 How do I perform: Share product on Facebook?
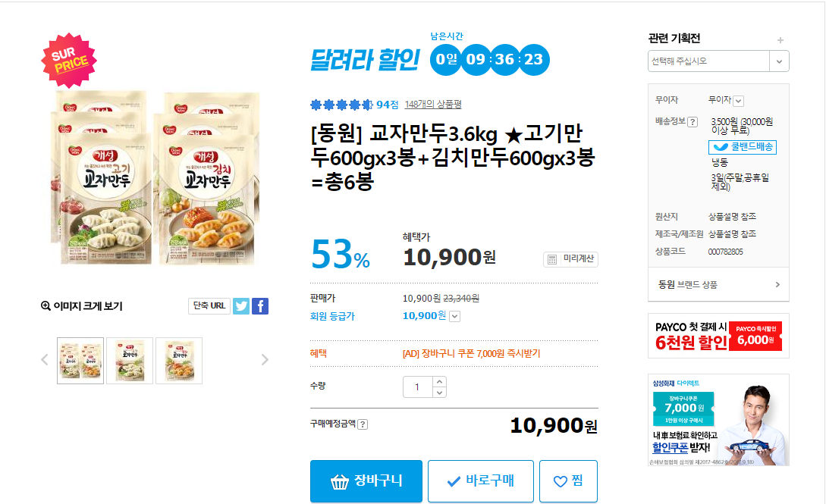tap(260, 306)
